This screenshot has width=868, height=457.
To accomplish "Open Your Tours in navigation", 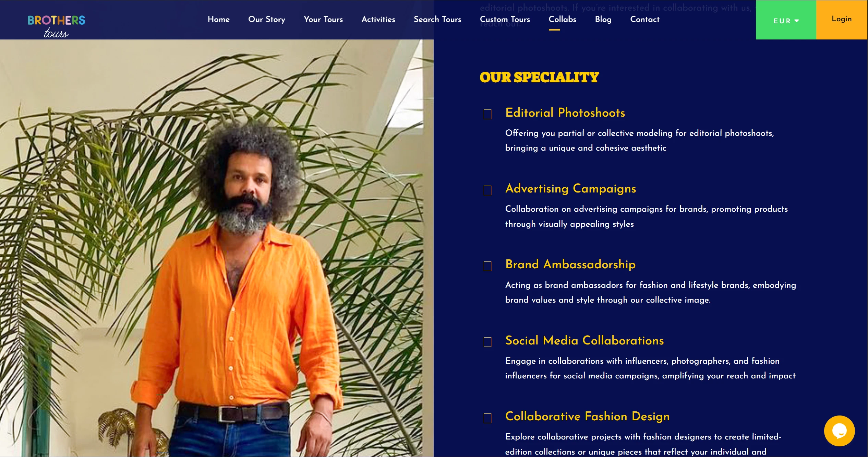I will click(323, 19).
